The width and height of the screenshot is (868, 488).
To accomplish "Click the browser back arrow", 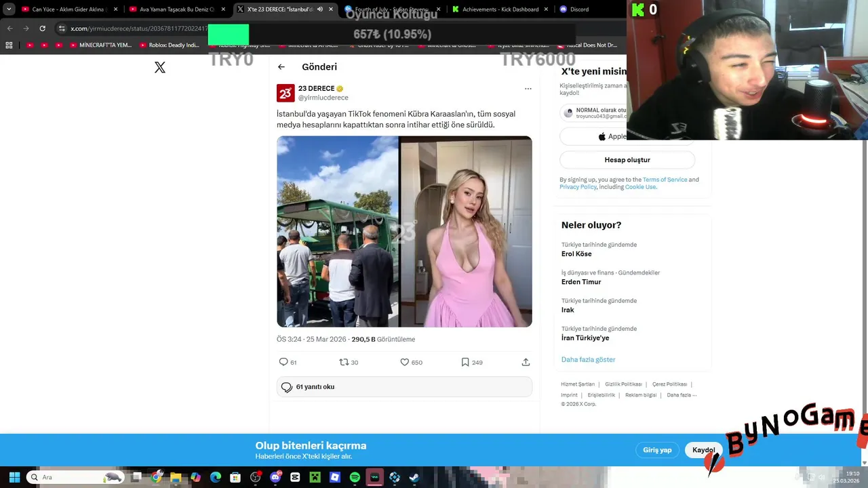I will (9, 28).
